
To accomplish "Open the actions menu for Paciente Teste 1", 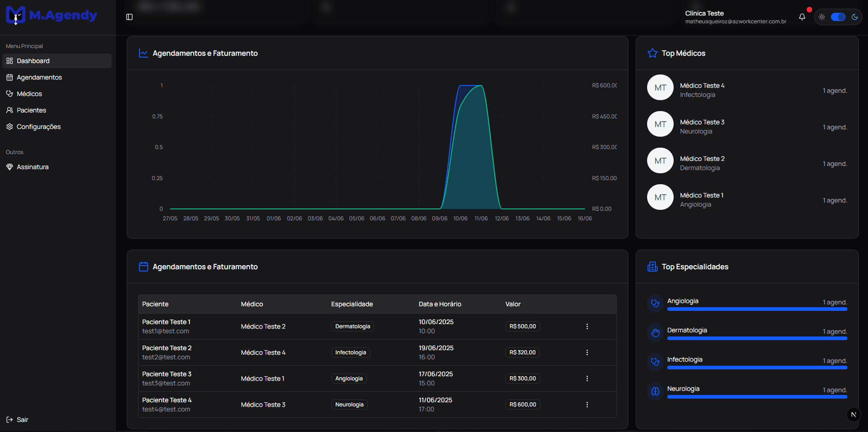I will coord(587,326).
